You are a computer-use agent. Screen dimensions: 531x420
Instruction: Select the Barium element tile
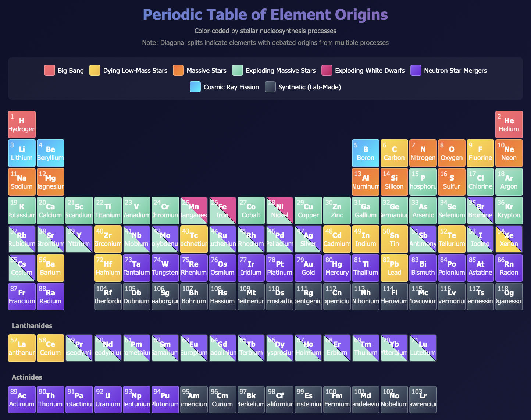51,268
